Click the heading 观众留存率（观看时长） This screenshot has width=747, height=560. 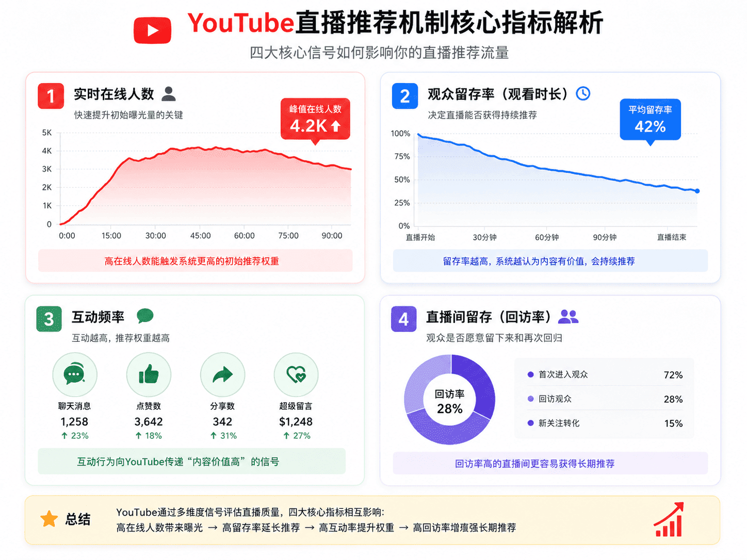point(498,94)
